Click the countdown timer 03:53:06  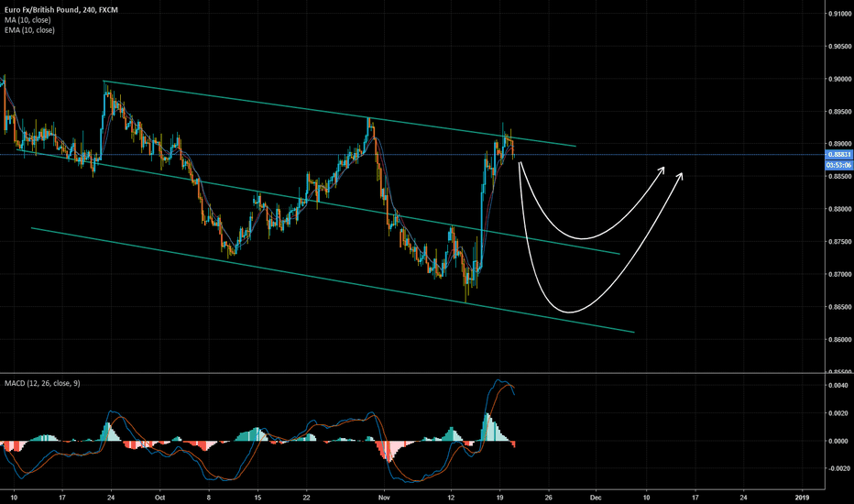pos(838,165)
